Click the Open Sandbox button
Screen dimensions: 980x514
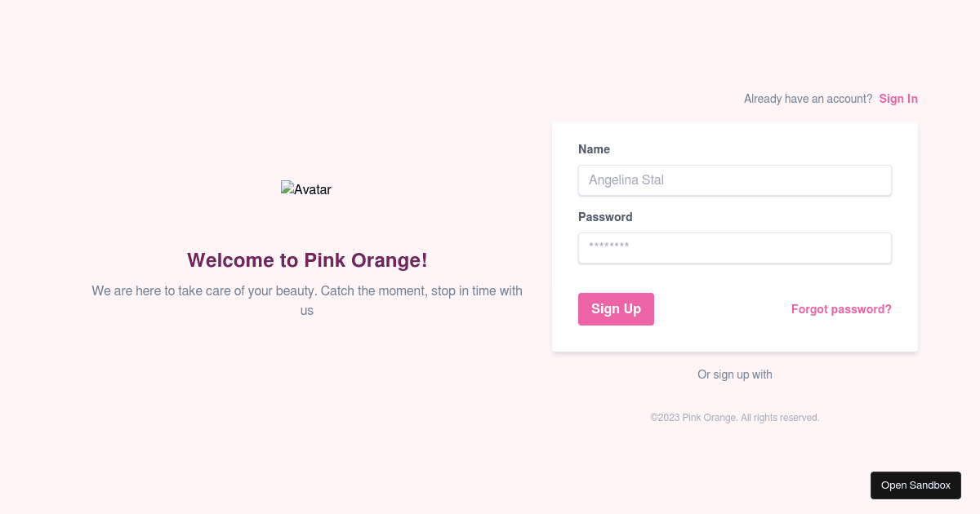(x=915, y=485)
